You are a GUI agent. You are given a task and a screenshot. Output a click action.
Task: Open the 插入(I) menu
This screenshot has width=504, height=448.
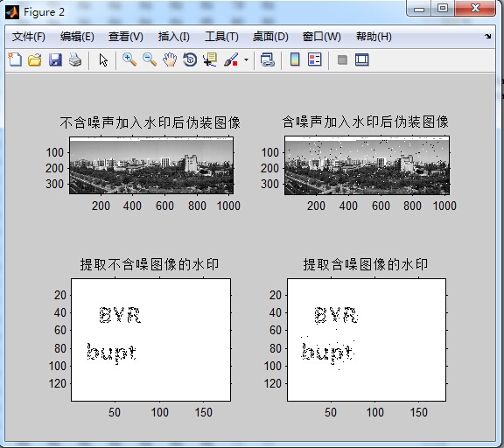point(174,37)
